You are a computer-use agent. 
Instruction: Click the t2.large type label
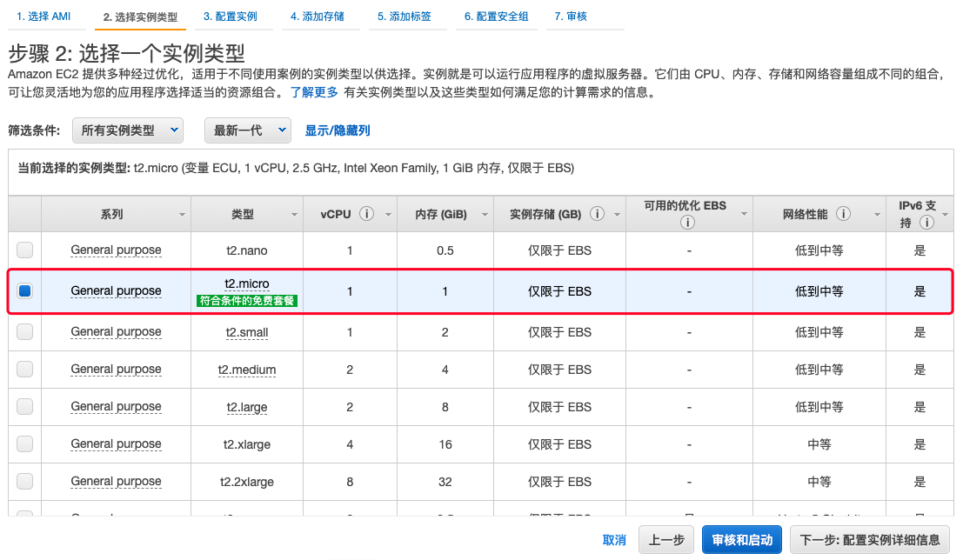[x=247, y=407]
